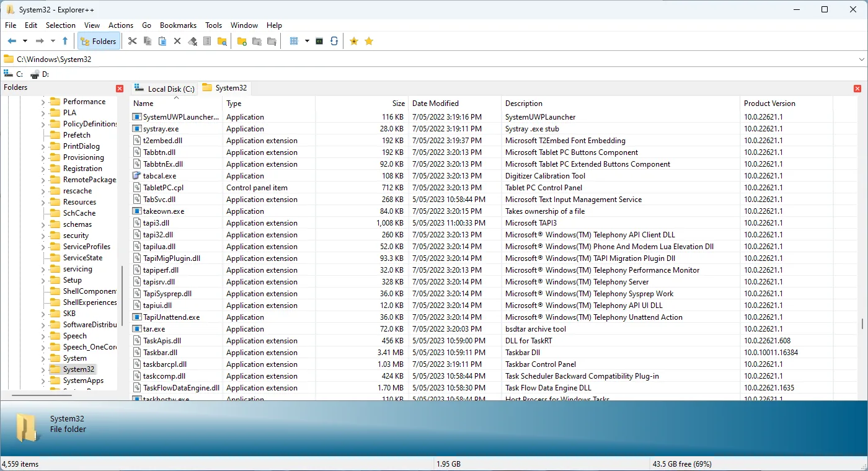Expand the Performance folder in tree

click(x=43, y=102)
